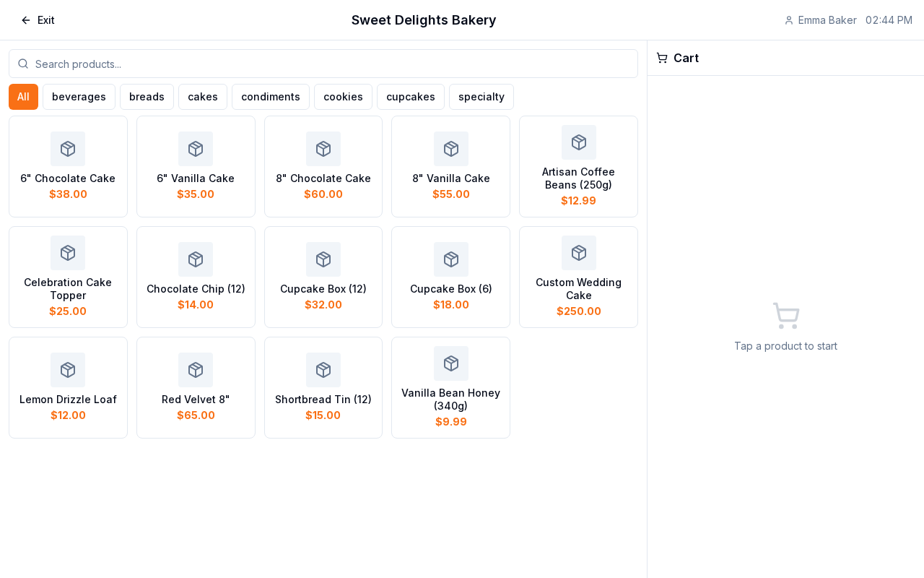Toggle the beverages category filter

coord(79,97)
